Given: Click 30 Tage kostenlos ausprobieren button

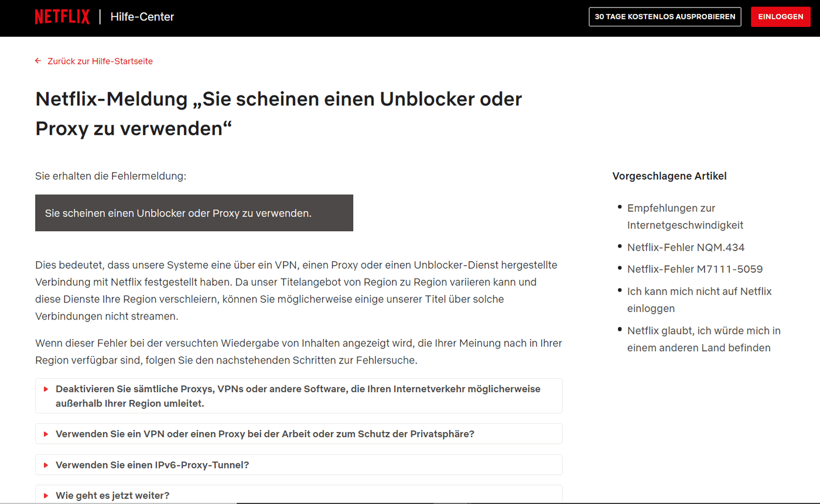Looking at the screenshot, I should click(x=665, y=17).
